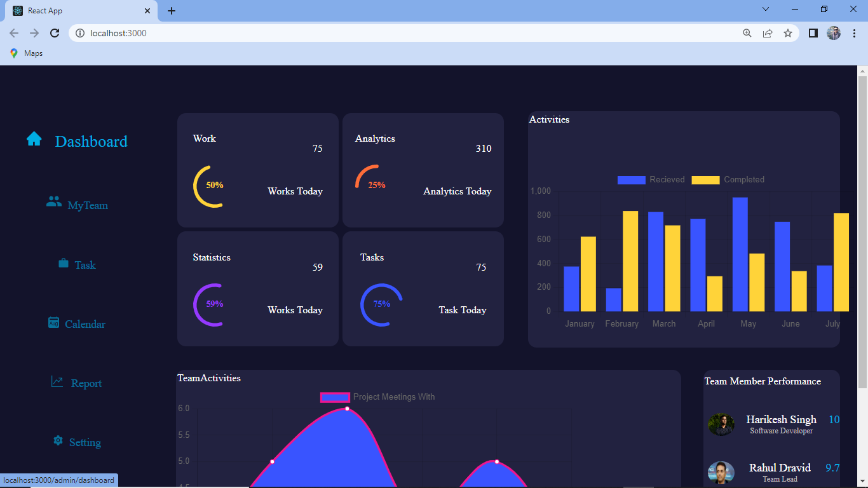Open the browser zoom magnifier icon
Screen dimensions: 868x488
tap(747, 33)
